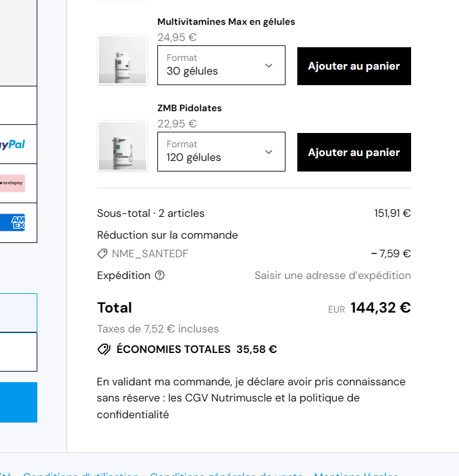Open the Mentions légales footer link
459x476 pixels.
click(x=356, y=474)
